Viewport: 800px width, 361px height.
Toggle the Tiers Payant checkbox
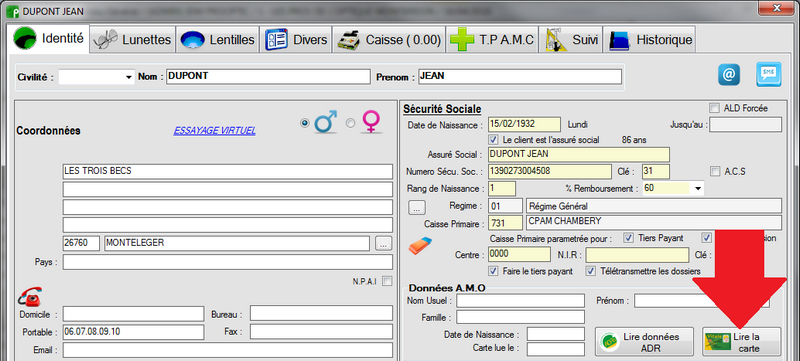tap(629, 238)
